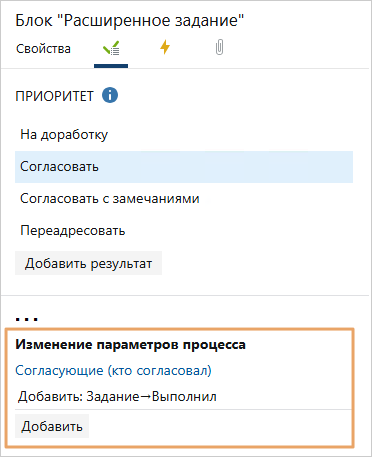This screenshot has height=457, width=372.
Task: Click the 'Изменение параметров процесса' heading
Action: tap(131, 345)
